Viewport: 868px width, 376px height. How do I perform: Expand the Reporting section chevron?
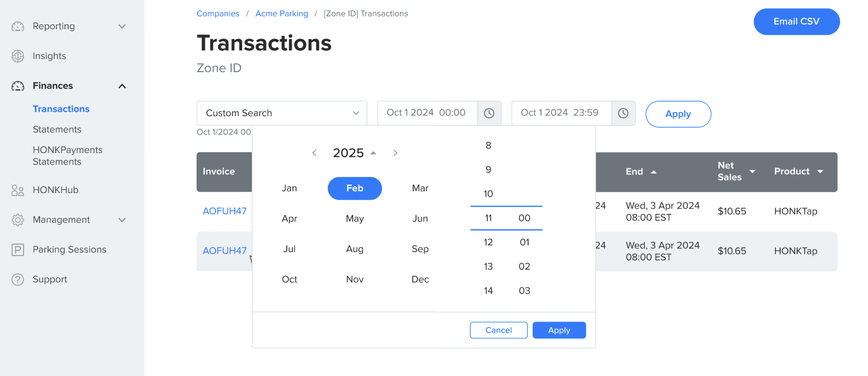pos(122,27)
